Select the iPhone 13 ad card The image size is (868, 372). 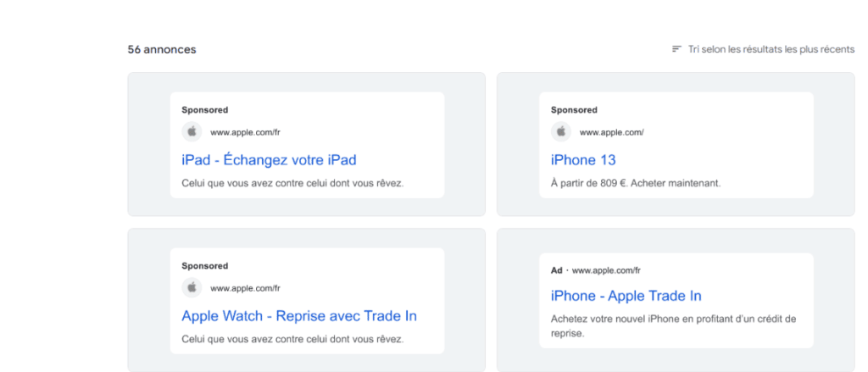coord(676,145)
